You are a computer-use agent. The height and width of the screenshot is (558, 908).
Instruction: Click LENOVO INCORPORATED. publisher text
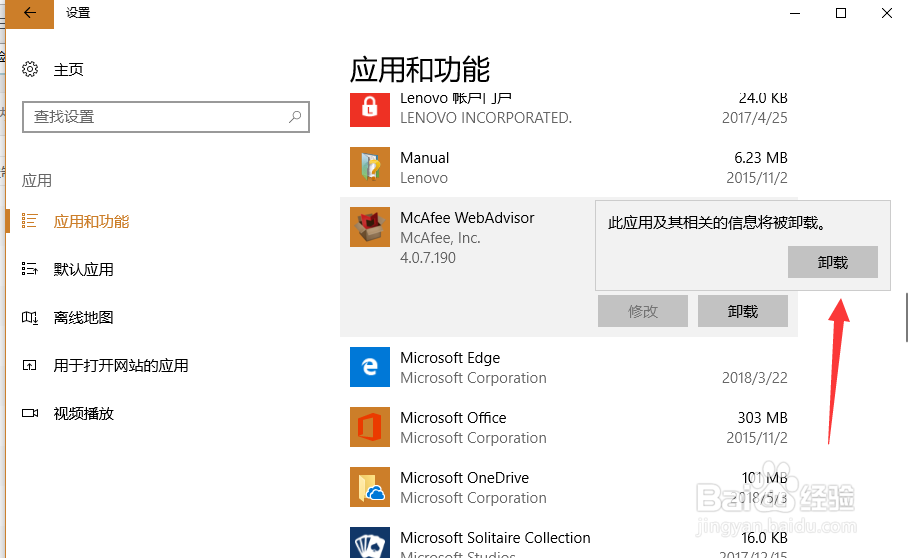[486, 118]
